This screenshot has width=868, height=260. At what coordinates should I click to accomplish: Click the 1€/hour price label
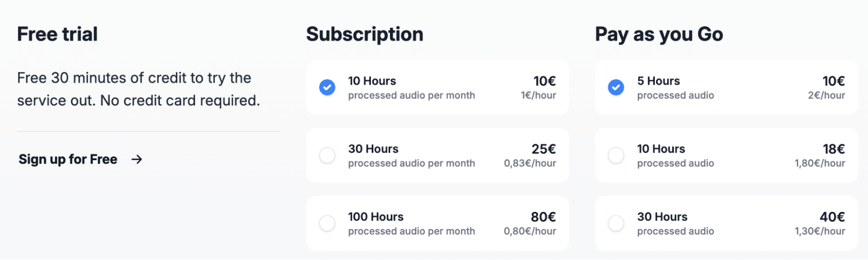[538, 95]
